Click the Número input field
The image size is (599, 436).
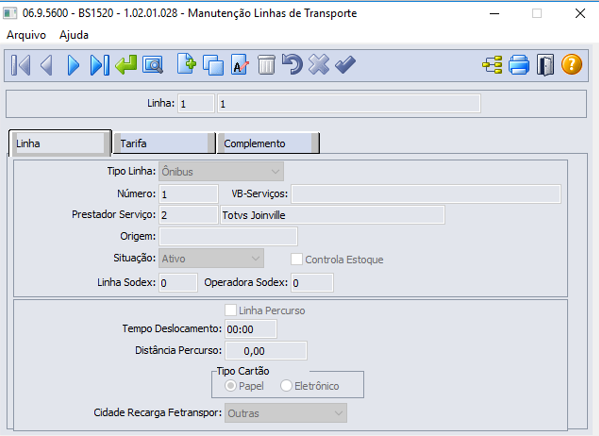point(189,194)
